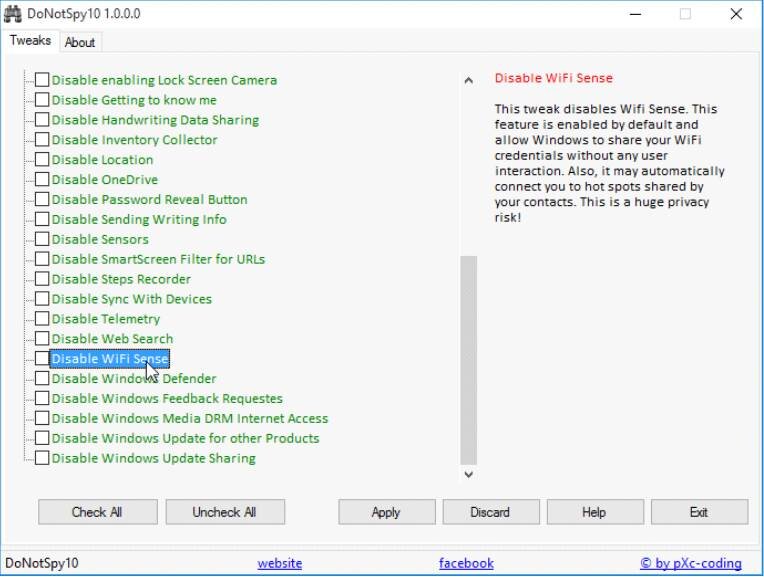
Task: Toggle Disable Sync With Devices checkbox
Action: [42, 299]
